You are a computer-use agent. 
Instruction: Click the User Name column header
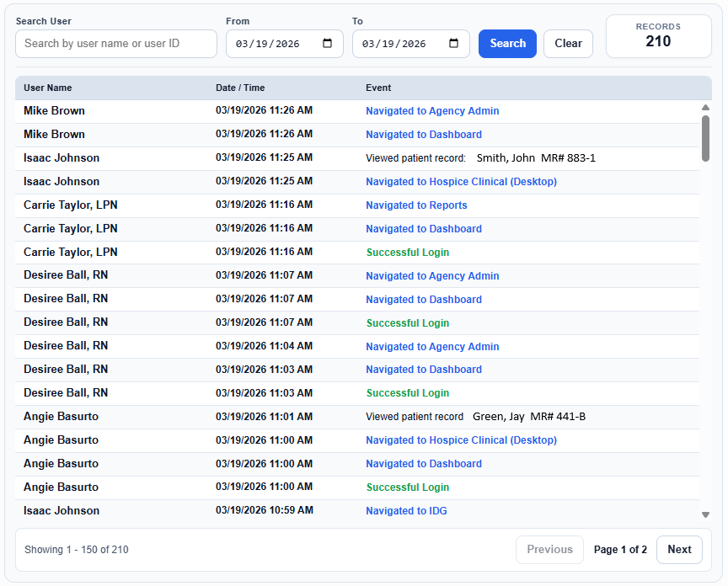point(48,88)
